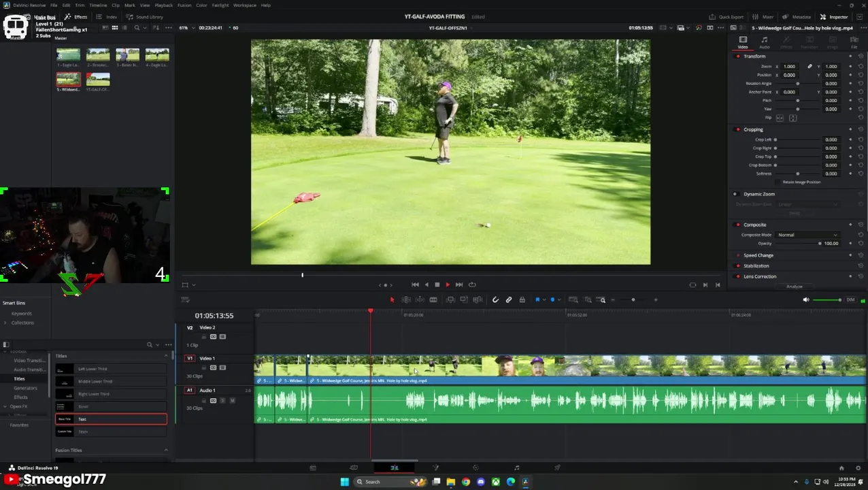The height and width of the screenshot is (490, 868).
Task: Play in reverse
Action: click(427, 285)
